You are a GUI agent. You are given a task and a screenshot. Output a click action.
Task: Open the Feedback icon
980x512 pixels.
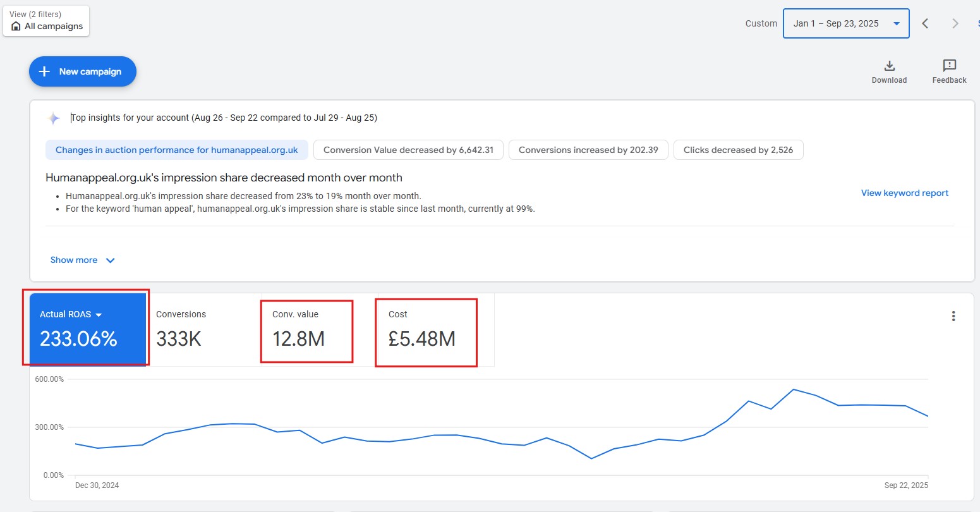click(x=949, y=66)
